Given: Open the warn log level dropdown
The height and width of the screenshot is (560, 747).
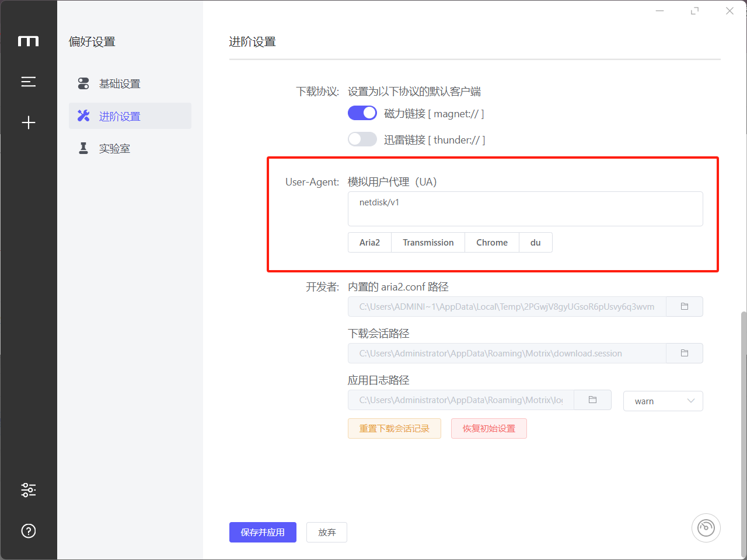Looking at the screenshot, I should [663, 401].
